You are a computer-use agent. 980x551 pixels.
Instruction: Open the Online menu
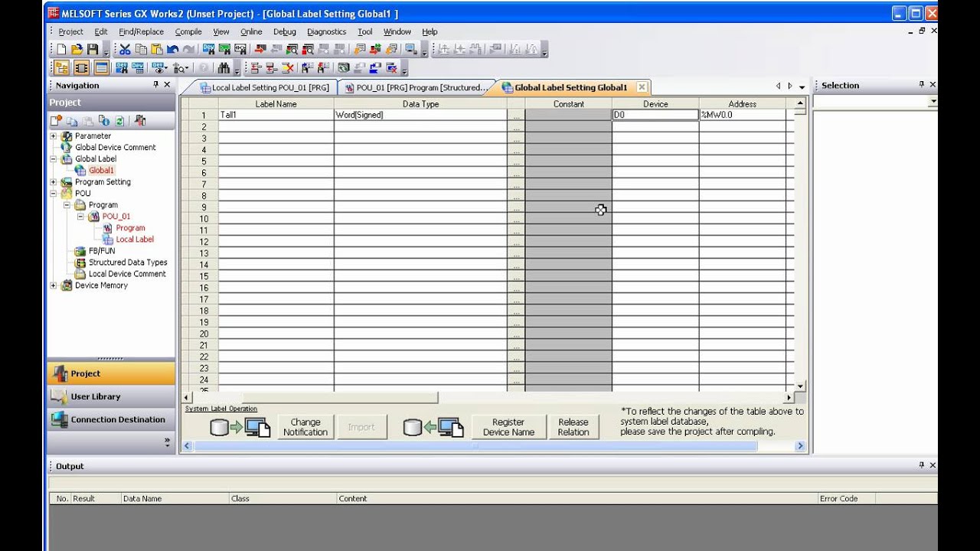click(x=251, y=31)
